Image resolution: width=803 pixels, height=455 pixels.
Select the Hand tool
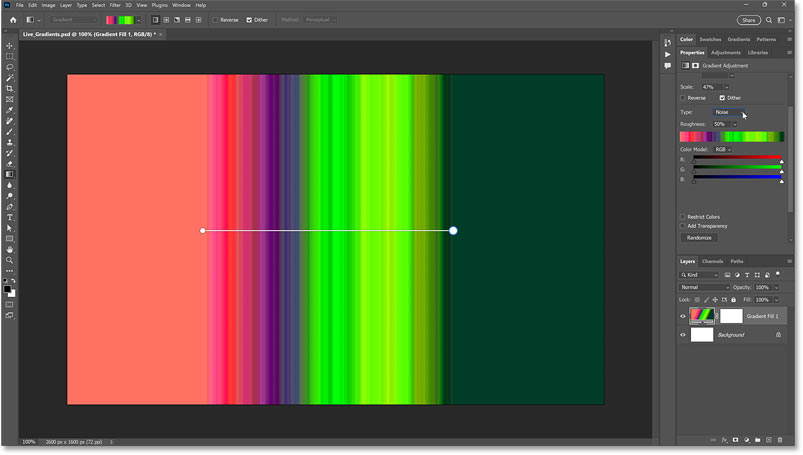(x=10, y=249)
